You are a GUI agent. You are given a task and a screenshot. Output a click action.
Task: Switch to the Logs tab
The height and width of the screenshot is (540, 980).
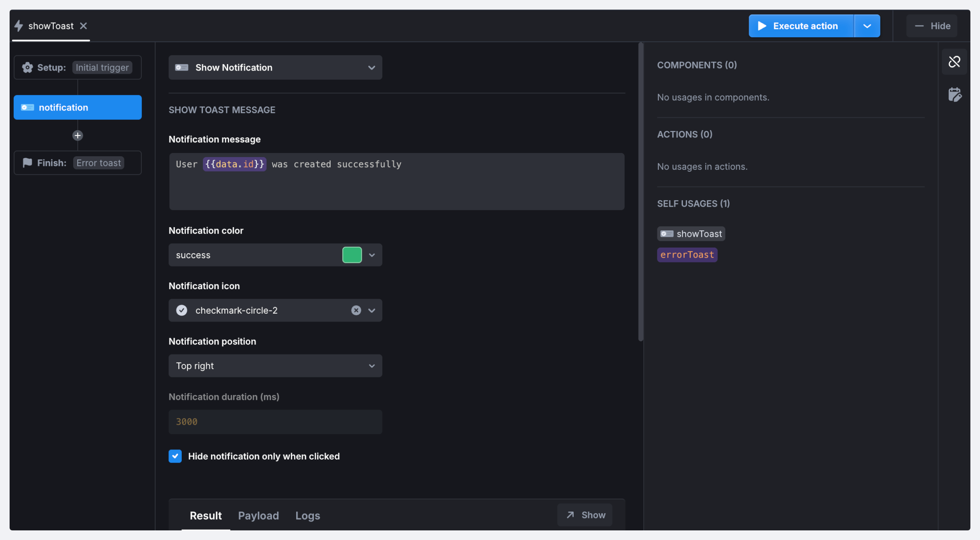[307, 515]
